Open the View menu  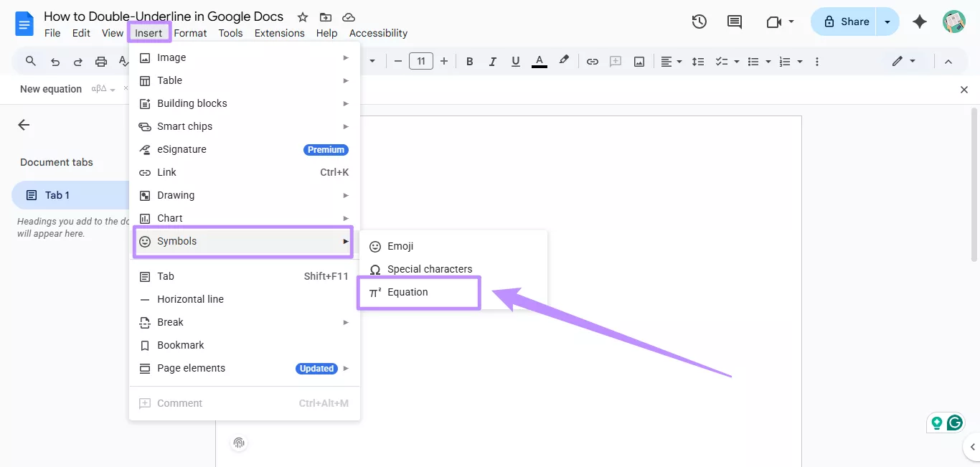point(113,33)
